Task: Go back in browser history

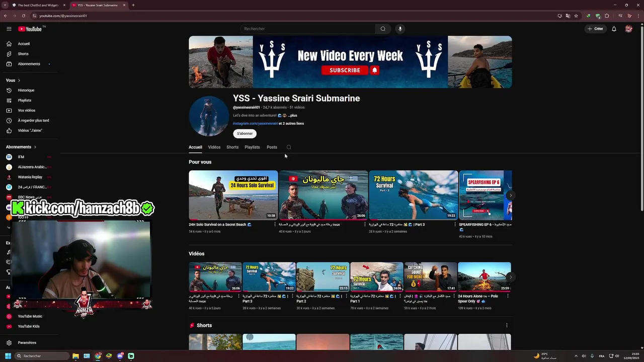Action: coord(6,16)
